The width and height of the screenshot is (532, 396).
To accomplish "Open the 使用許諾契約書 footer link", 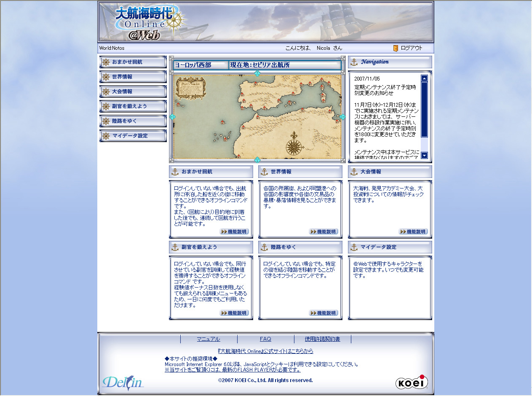I will [323, 339].
